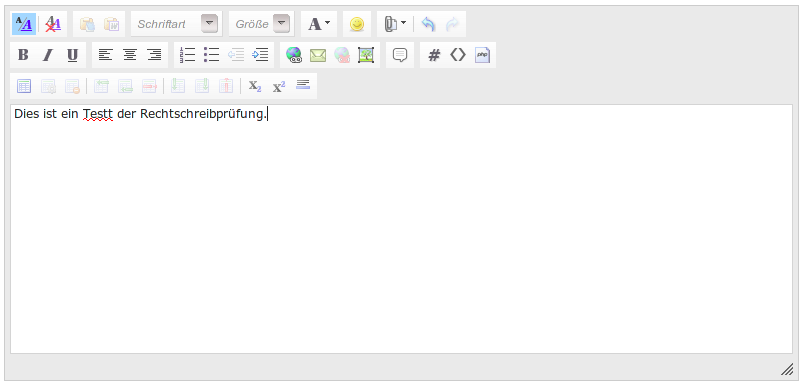
Task: Wrap selection in HTML tags (<> icon)
Action: tap(458, 55)
